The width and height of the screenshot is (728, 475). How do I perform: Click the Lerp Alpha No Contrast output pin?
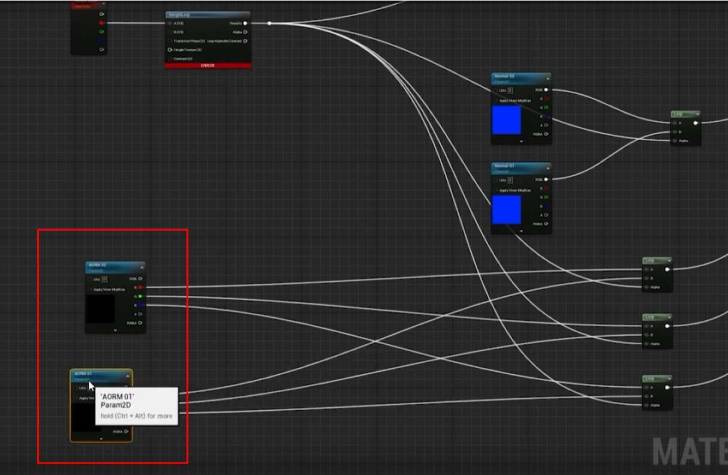[246, 41]
